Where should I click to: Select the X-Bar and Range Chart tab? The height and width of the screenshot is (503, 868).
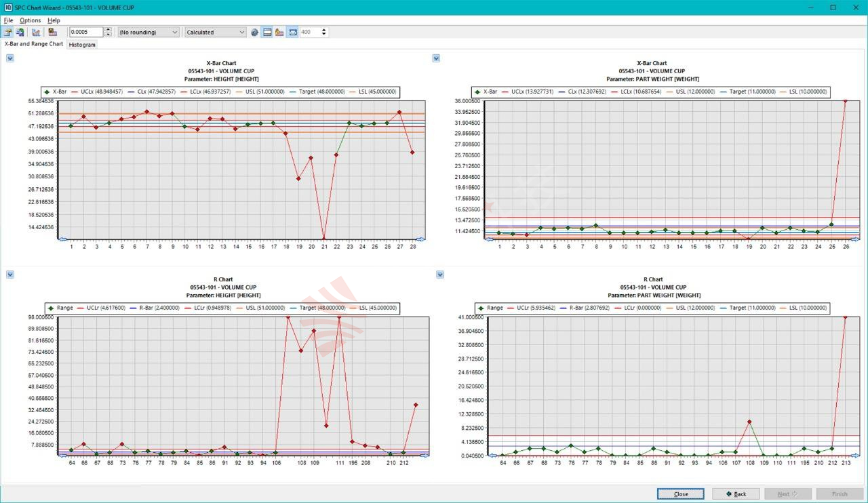tap(34, 44)
